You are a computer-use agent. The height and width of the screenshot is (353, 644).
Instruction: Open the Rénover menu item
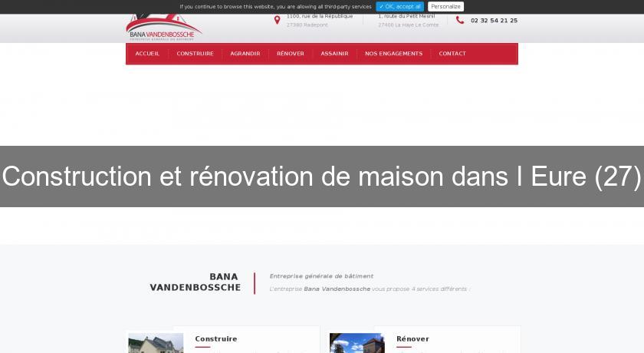click(x=291, y=54)
